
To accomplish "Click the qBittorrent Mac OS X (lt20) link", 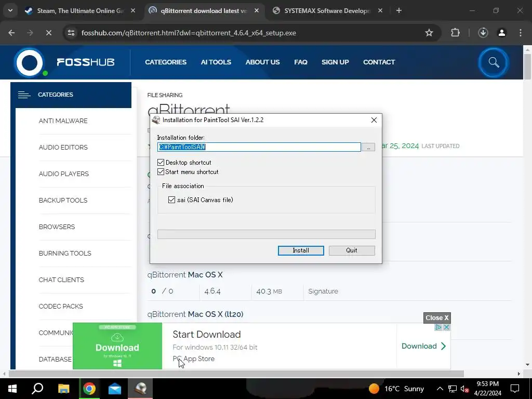I will coord(195,314).
